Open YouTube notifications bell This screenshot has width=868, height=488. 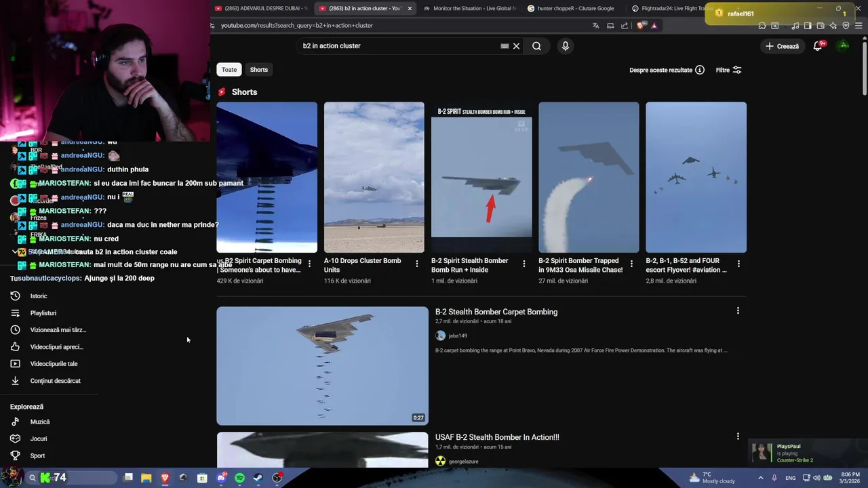(x=818, y=46)
